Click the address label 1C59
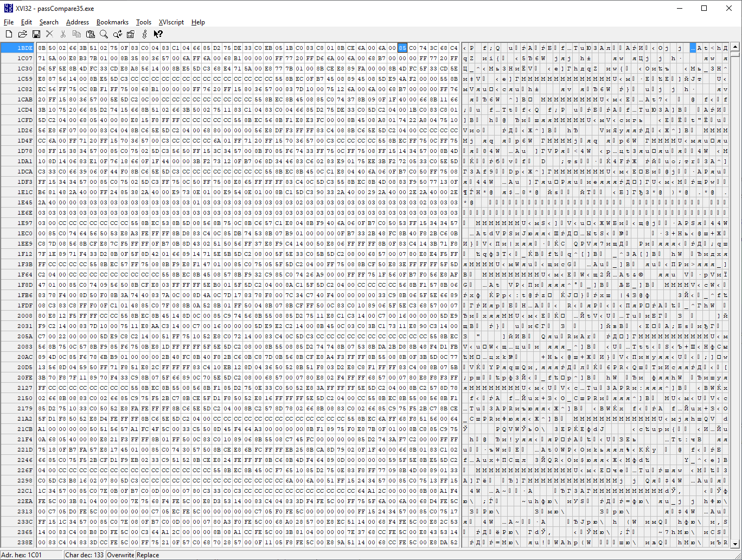742x560 pixels. [x=25, y=79]
